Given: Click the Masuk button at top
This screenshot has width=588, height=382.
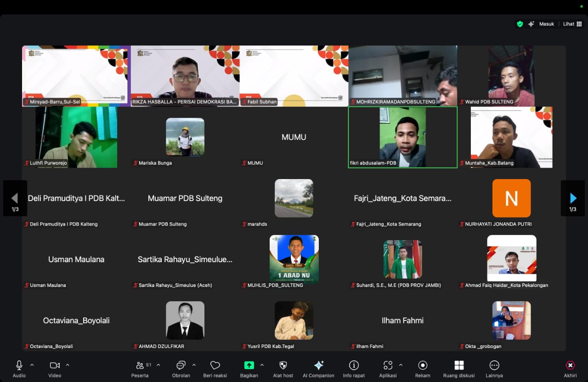Looking at the screenshot, I should pyautogui.click(x=546, y=24).
